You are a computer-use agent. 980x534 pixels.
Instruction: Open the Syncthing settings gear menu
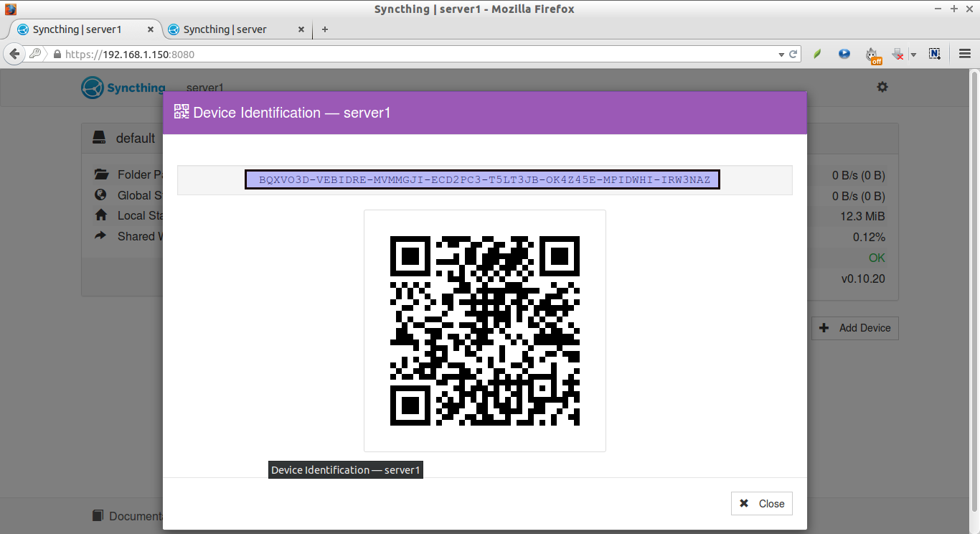click(882, 87)
